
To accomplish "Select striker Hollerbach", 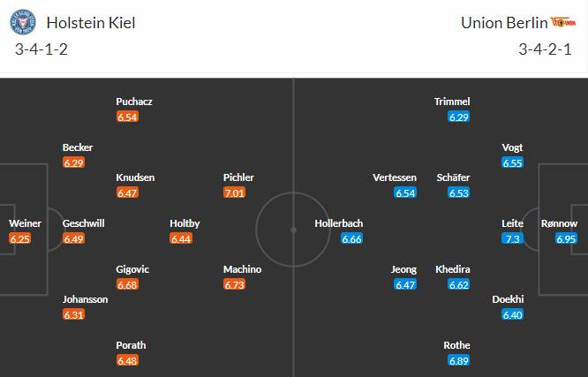I will [339, 223].
